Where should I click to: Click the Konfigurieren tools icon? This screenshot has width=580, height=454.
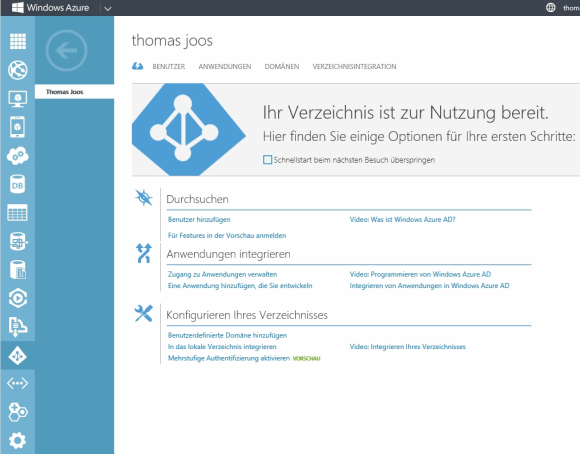(x=144, y=314)
